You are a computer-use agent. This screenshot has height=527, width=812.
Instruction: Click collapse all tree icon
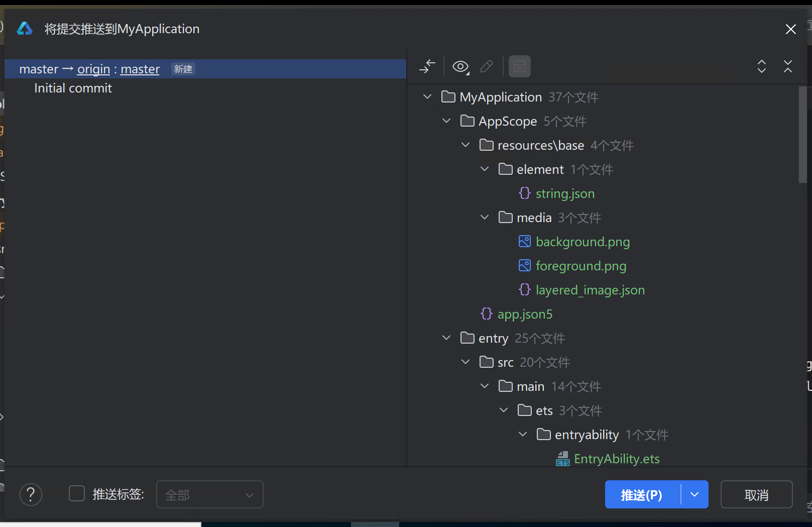tap(788, 66)
